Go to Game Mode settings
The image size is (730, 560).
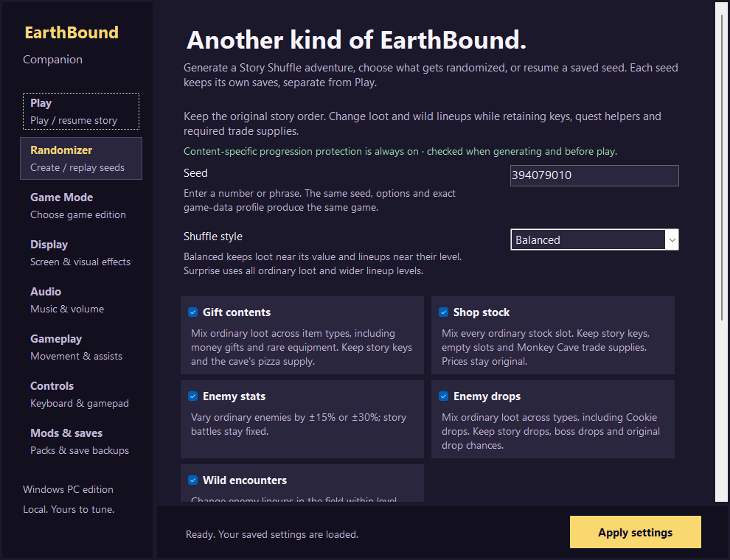(x=81, y=206)
